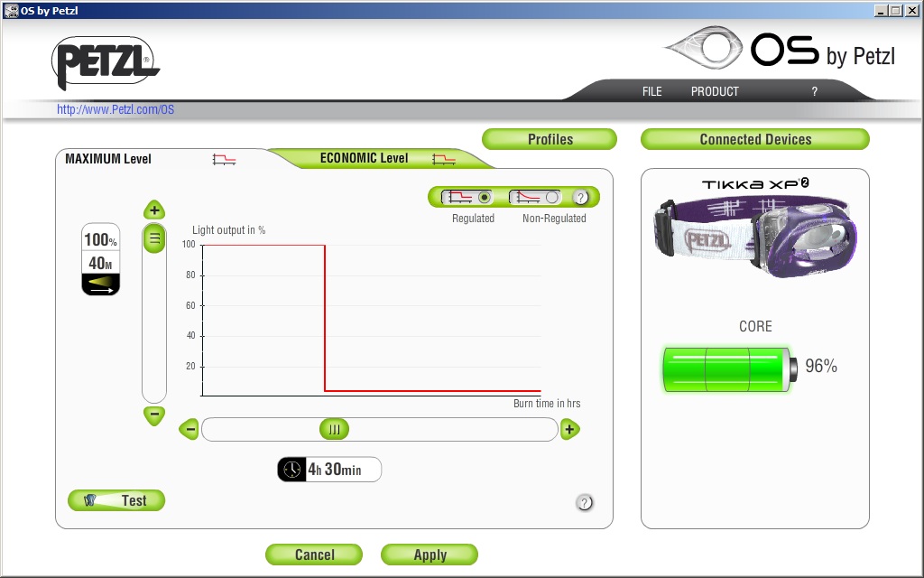Screen dimensions: 924x578
Task: Click the beam distance arrow icon
Action: (x=101, y=284)
